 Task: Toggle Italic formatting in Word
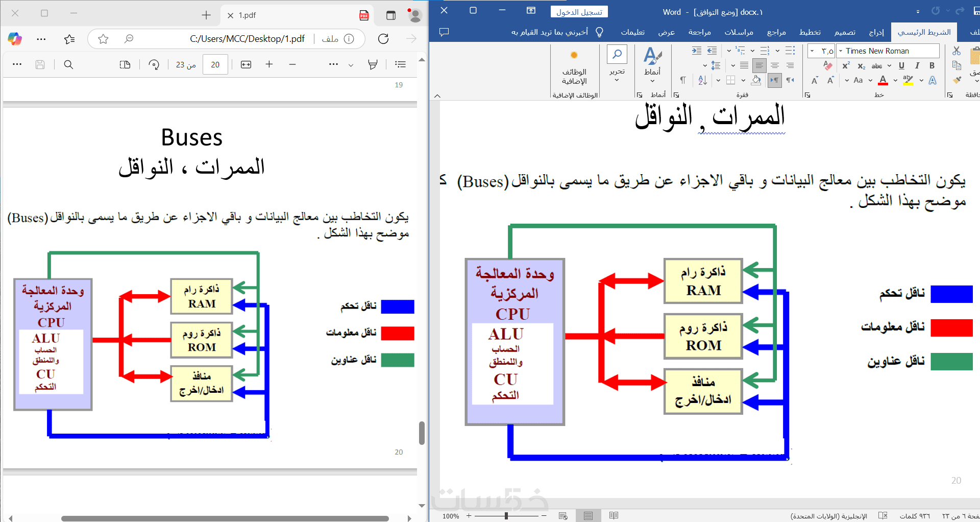(x=917, y=65)
